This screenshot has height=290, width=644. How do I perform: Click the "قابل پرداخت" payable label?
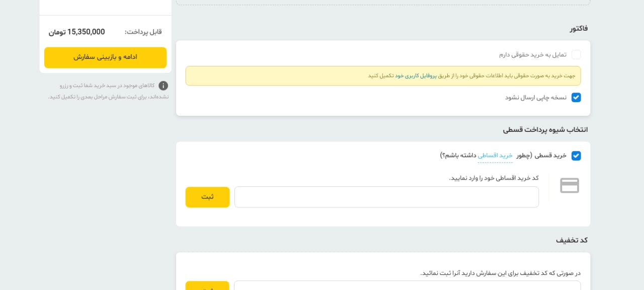click(x=141, y=32)
